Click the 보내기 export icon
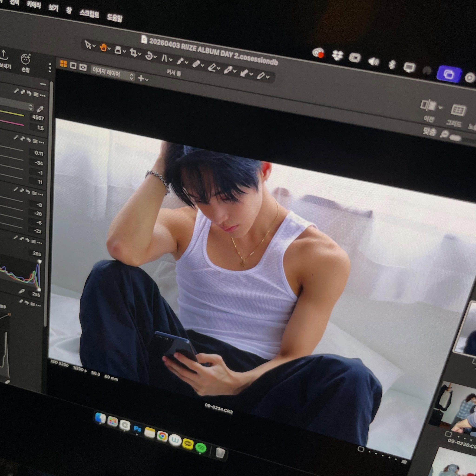476x476 pixels. (4, 55)
